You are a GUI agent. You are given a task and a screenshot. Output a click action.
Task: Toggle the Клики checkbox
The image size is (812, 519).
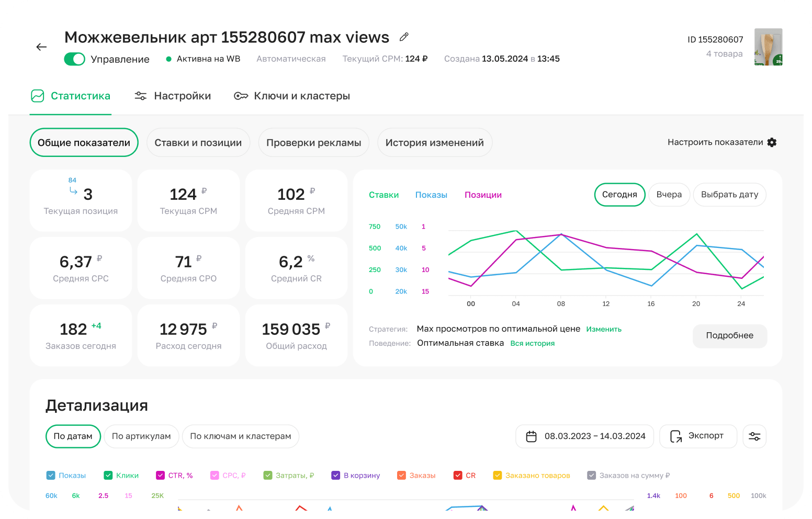[108, 476]
